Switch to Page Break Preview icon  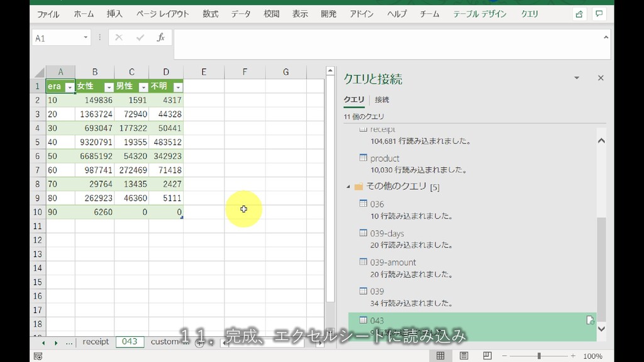point(486,356)
